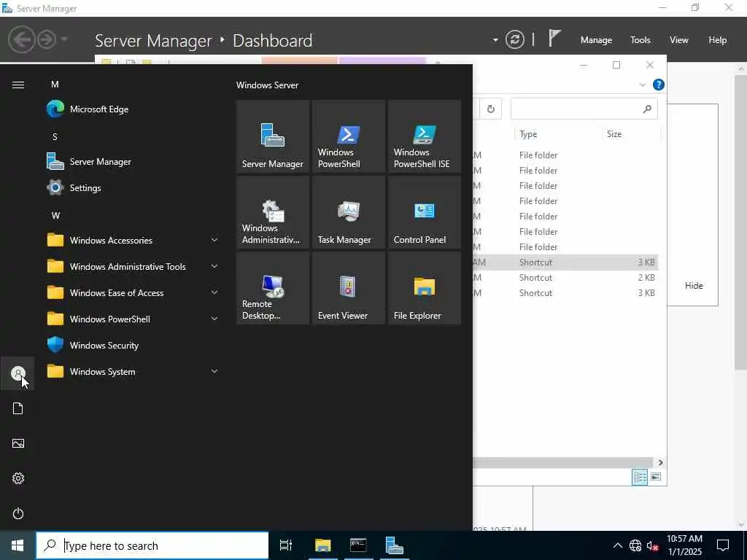Image resolution: width=747 pixels, height=560 pixels.
Task: Click the muted volume icon in tray
Action: click(x=652, y=545)
